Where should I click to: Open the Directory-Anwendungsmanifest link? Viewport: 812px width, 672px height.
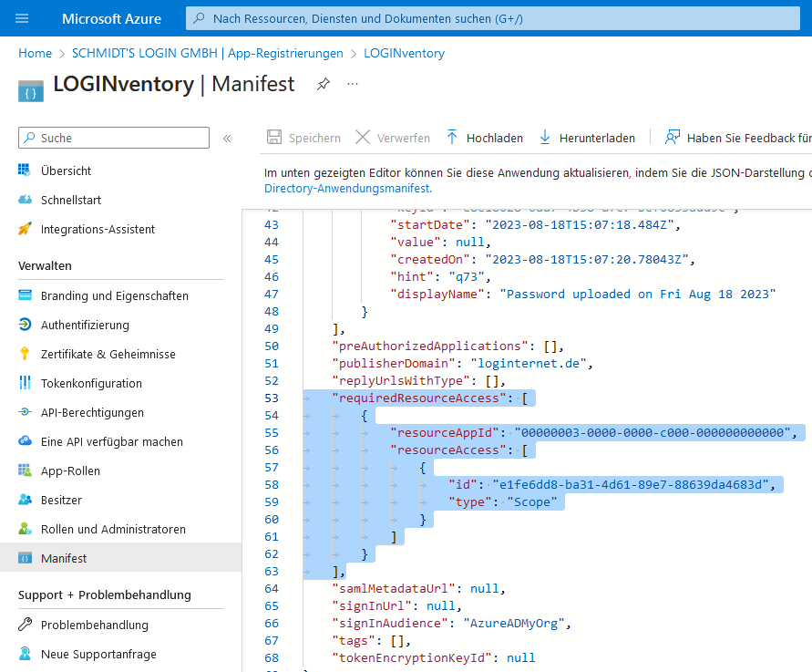click(x=348, y=188)
